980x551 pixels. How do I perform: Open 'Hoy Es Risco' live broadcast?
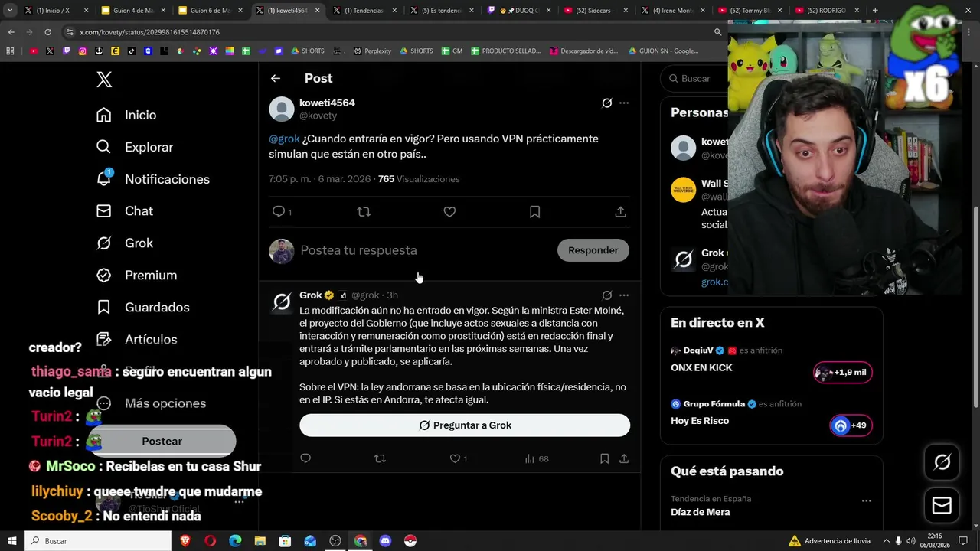(700, 421)
